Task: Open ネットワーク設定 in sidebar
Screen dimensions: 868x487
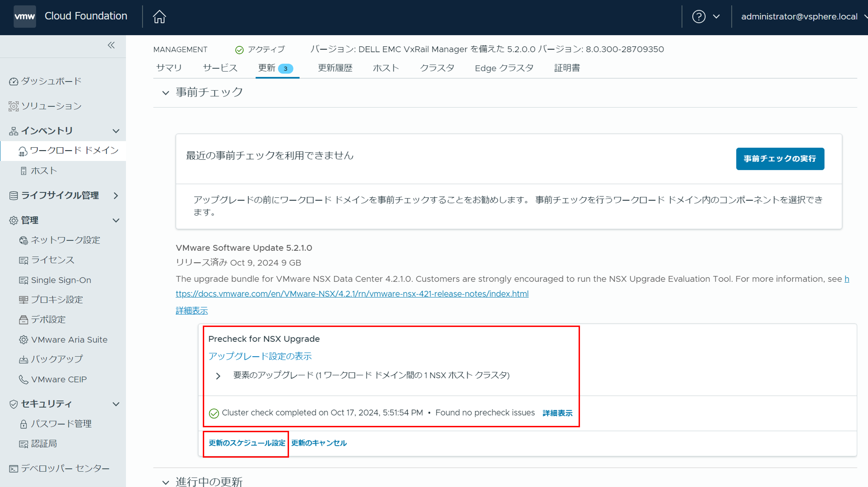Action: (x=65, y=240)
